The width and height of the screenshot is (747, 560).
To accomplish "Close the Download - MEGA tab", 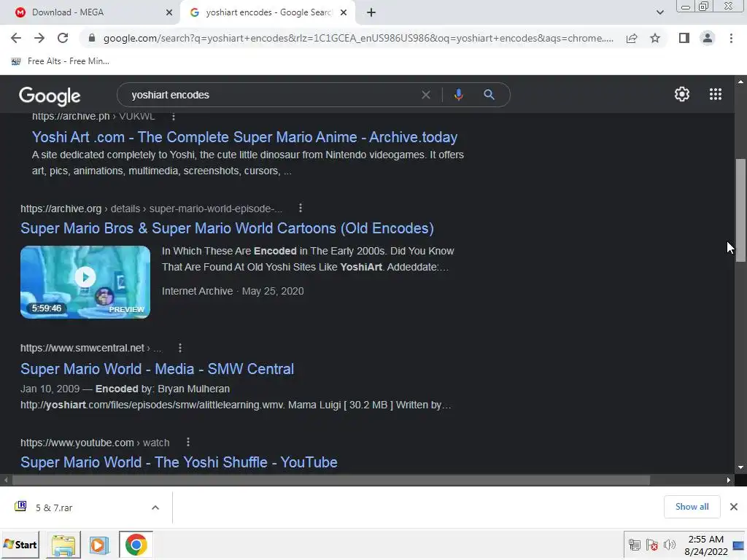I will coord(169,12).
